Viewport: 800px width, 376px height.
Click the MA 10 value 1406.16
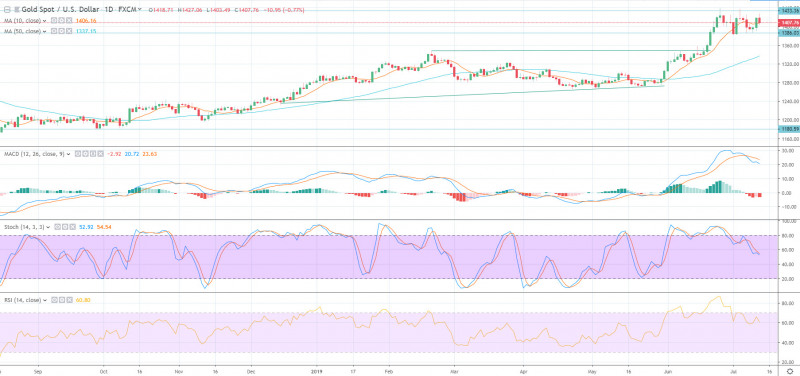[86, 21]
